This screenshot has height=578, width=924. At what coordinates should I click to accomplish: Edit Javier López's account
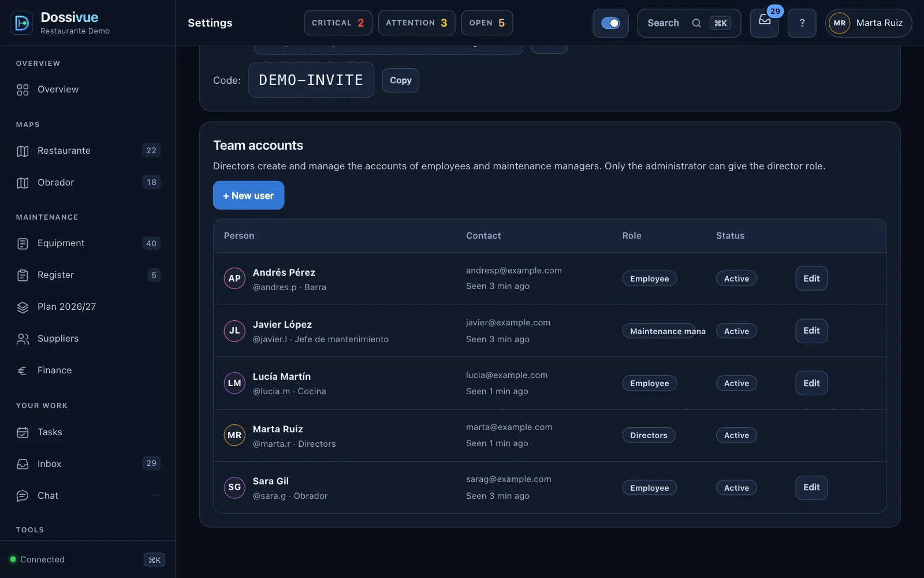[x=811, y=331]
